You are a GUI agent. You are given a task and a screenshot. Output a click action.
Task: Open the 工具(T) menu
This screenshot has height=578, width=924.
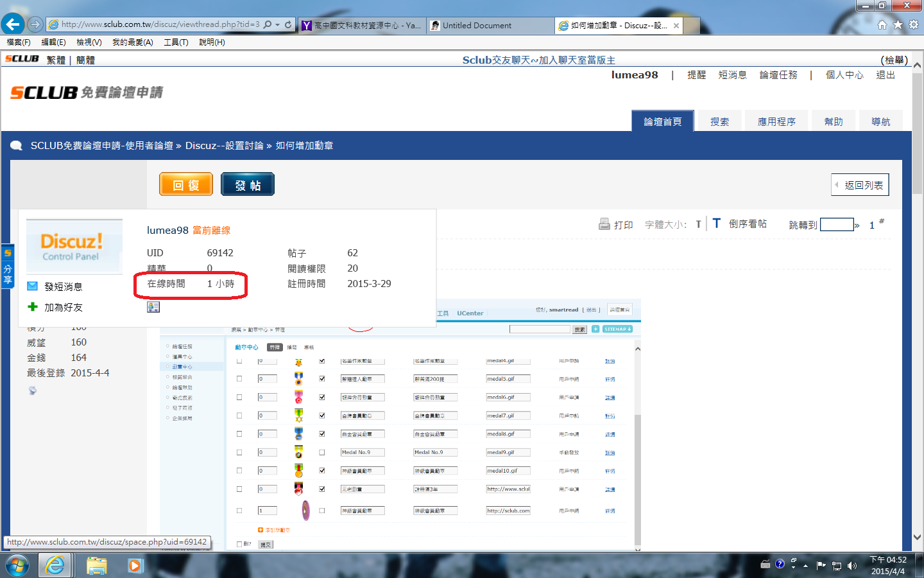pyautogui.click(x=176, y=42)
